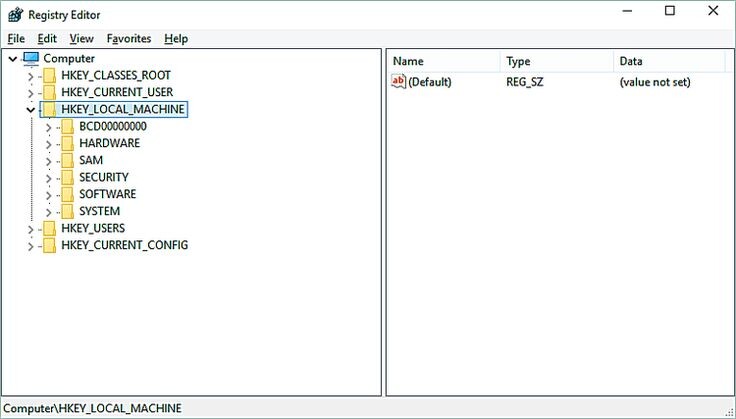Screen dimensions: 736x419
Task: Open the File menu
Action: pyautogui.click(x=16, y=38)
